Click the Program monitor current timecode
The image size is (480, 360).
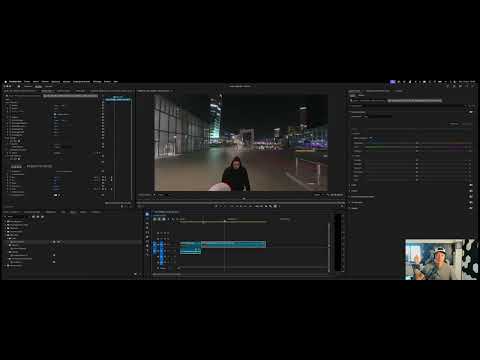[146, 195]
